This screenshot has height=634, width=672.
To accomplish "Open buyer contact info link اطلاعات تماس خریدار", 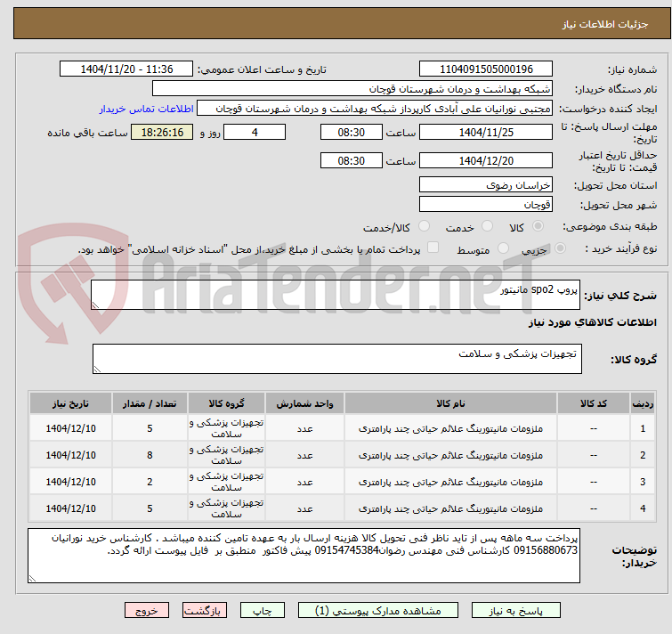I will 147,109.
